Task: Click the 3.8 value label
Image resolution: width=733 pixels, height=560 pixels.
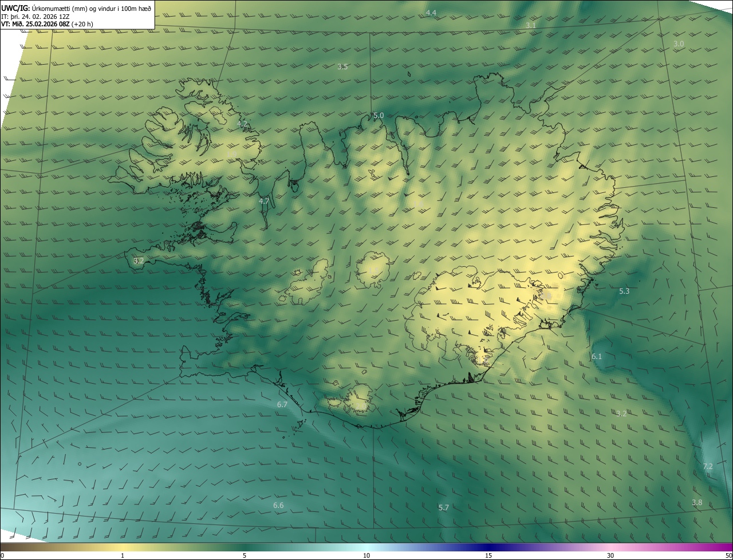Action: (697, 502)
